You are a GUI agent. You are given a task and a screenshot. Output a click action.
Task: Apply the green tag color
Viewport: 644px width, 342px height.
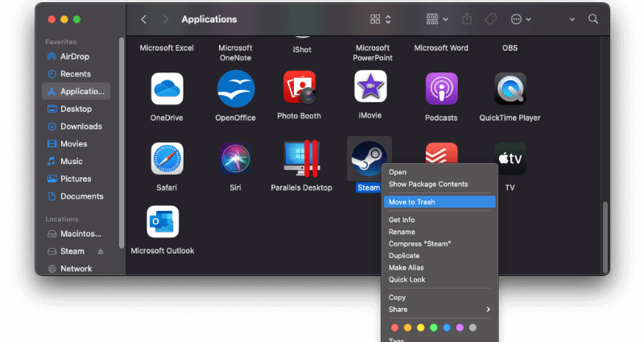click(x=434, y=328)
